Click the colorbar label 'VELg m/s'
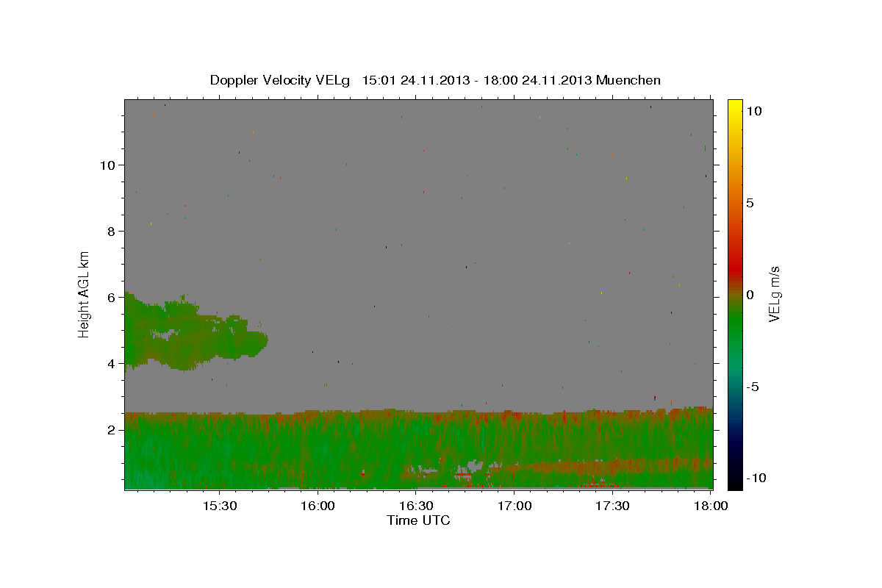 (775, 295)
